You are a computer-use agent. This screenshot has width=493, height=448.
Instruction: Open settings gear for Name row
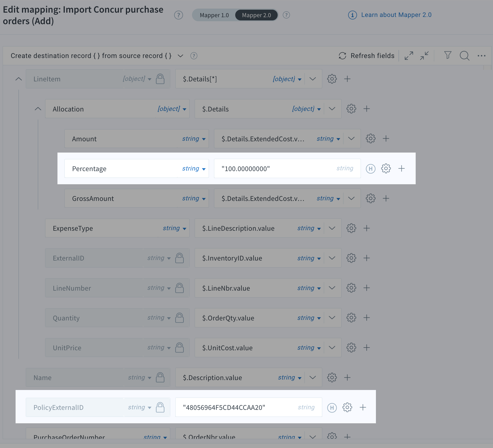tap(332, 378)
